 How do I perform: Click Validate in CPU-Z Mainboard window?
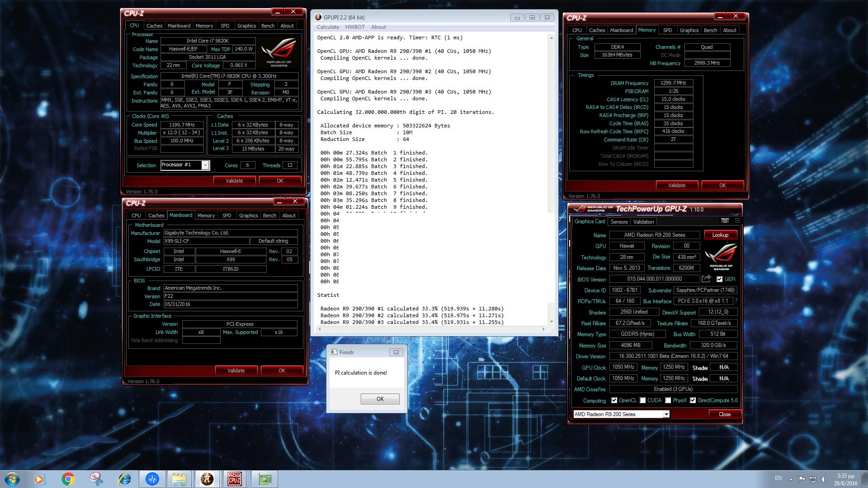[236, 371]
